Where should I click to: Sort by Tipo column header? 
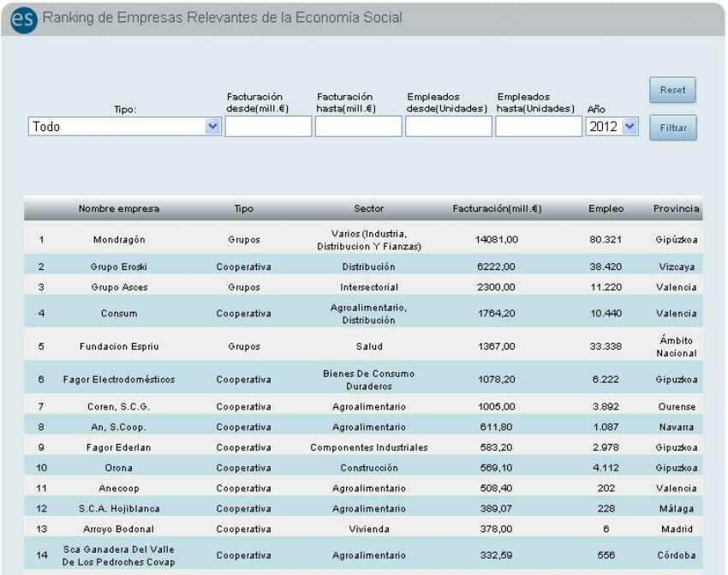point(244,208)
